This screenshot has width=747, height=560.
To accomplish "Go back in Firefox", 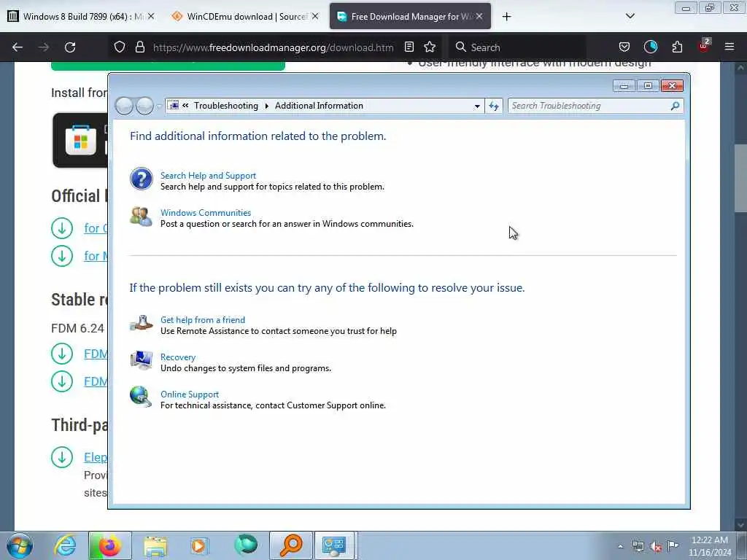I will coord(18,47).
